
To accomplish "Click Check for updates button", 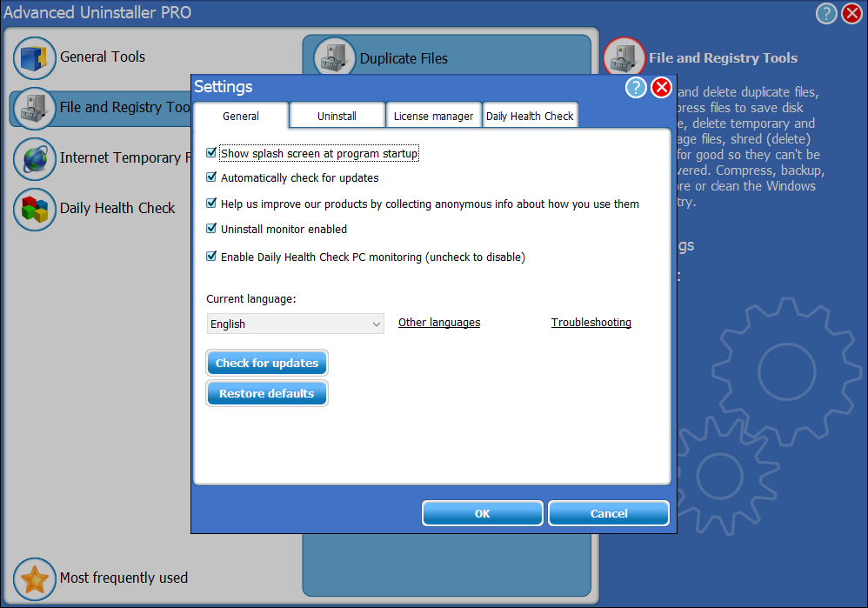I will (267, 364).
